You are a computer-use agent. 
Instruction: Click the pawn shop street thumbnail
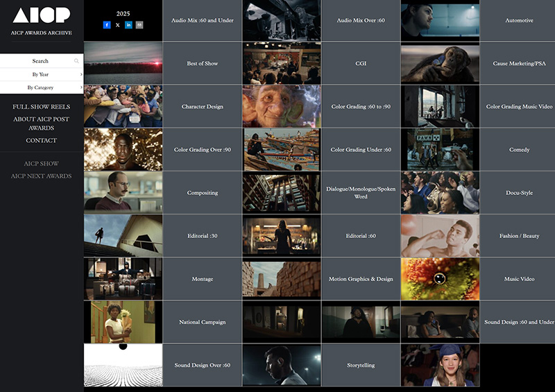[x=440, y=149]
